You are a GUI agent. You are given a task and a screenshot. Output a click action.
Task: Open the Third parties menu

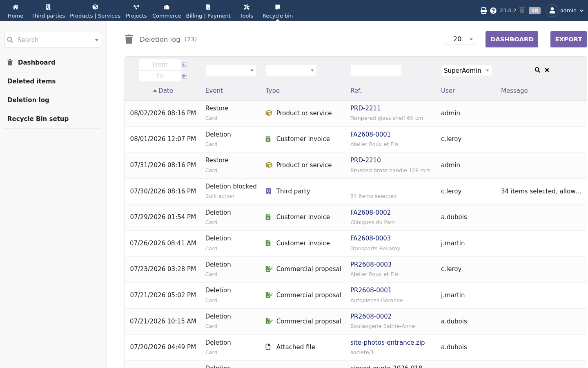point(48,11)
